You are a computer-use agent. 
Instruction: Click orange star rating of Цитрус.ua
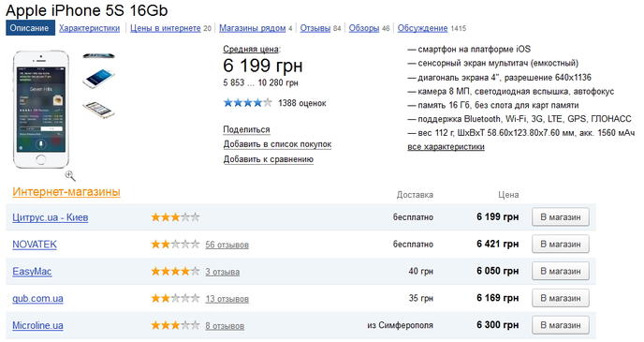[175, 217]
